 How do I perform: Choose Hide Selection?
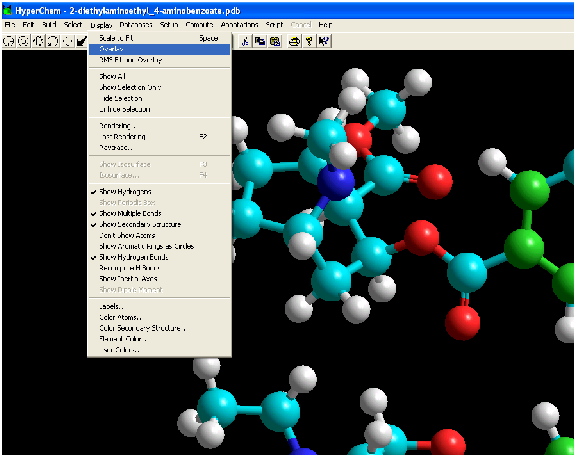click(159, 98)
